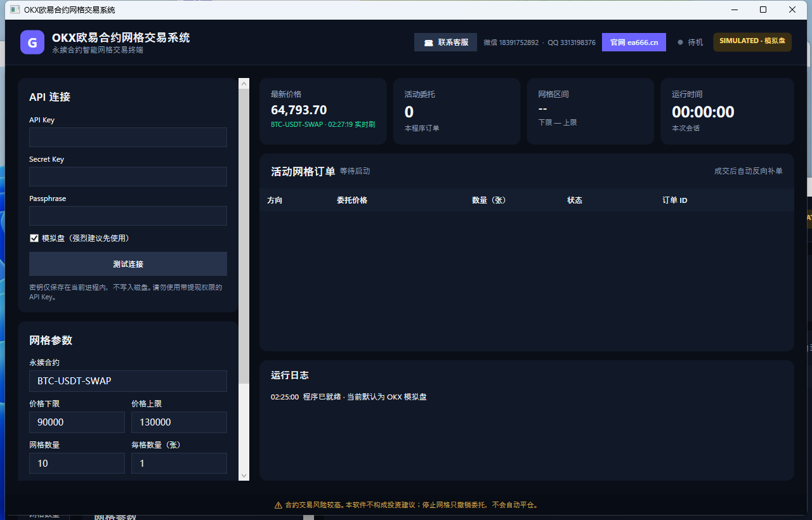Open the 官网 ea666.cn link button
The height and width of the screenshot is (520, 812).
(634, 42)
